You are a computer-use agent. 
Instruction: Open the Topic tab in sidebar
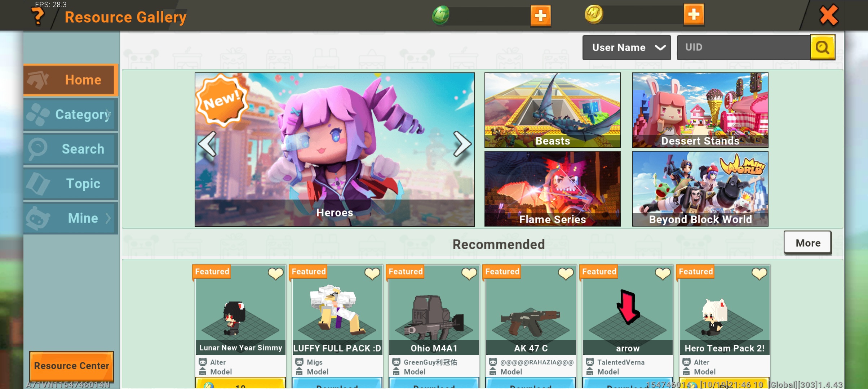[x=71, y=184]
